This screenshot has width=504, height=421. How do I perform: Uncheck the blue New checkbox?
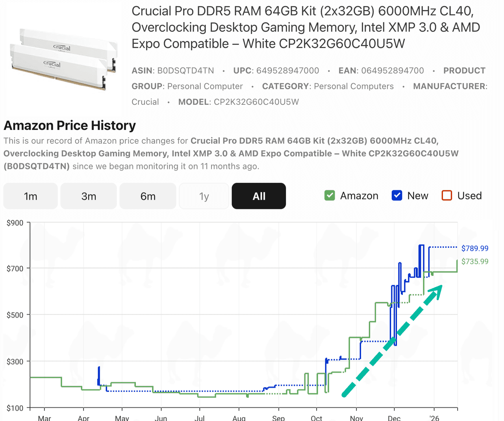[x=397, y=196]
